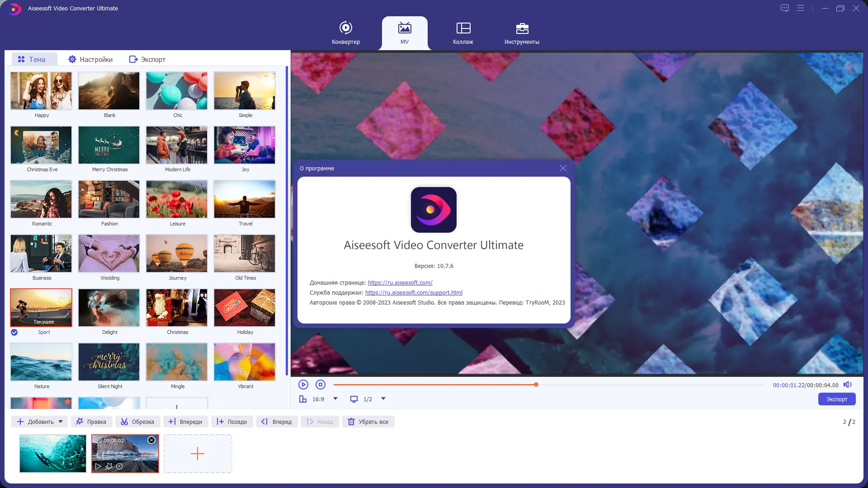Select the Christmas Eve theme
This screenshot has height=488, width=868.
pyautogui.click(x=41, y=145)
